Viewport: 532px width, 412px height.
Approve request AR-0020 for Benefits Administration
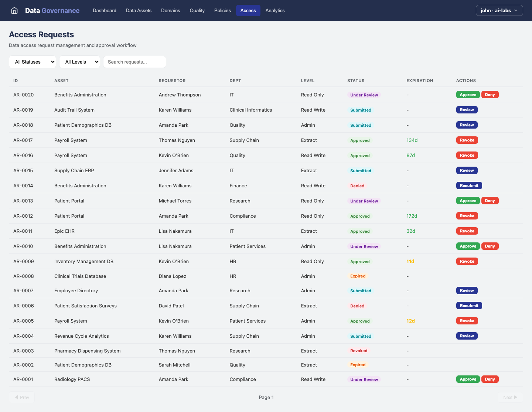pos(468,95)
